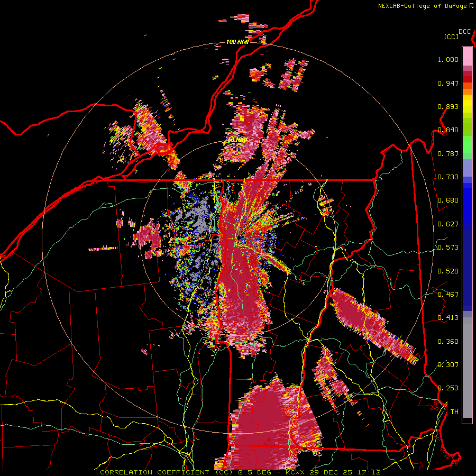Select the 0.413 scale value
This screenshot has height=476, width=476.
click(x=448, y=318)
